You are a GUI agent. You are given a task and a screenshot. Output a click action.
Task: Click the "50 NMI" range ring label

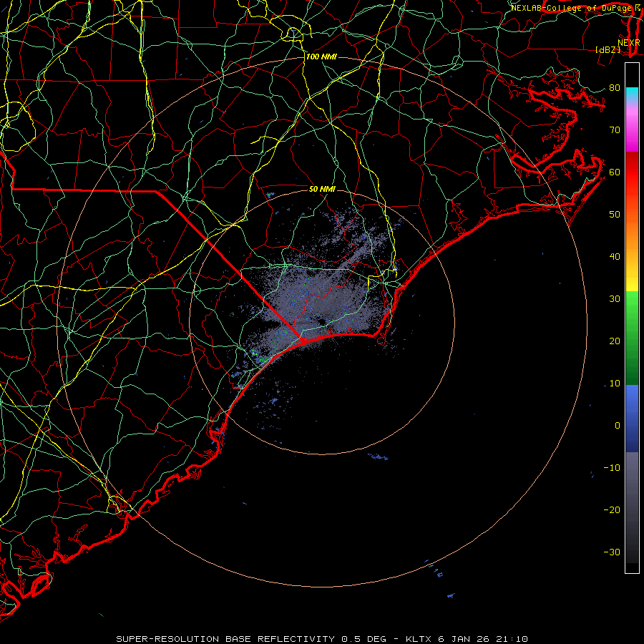coord(322,189)
